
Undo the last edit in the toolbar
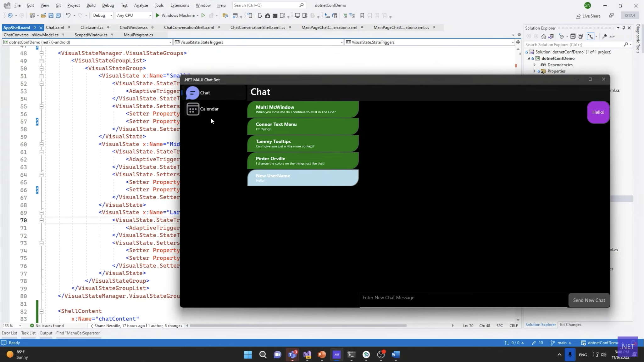point(68,15)
